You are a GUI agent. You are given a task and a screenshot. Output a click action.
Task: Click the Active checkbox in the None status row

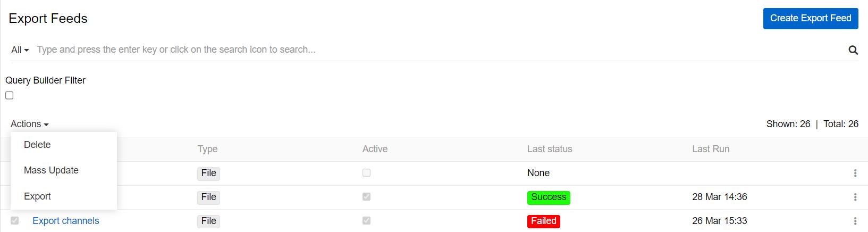click(x=366, y=172)
